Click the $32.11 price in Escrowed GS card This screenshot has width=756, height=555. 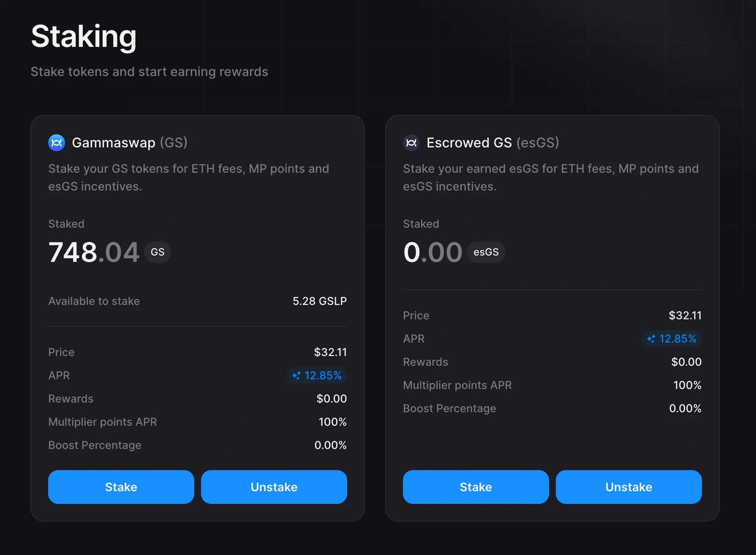(x=685, y=316)
